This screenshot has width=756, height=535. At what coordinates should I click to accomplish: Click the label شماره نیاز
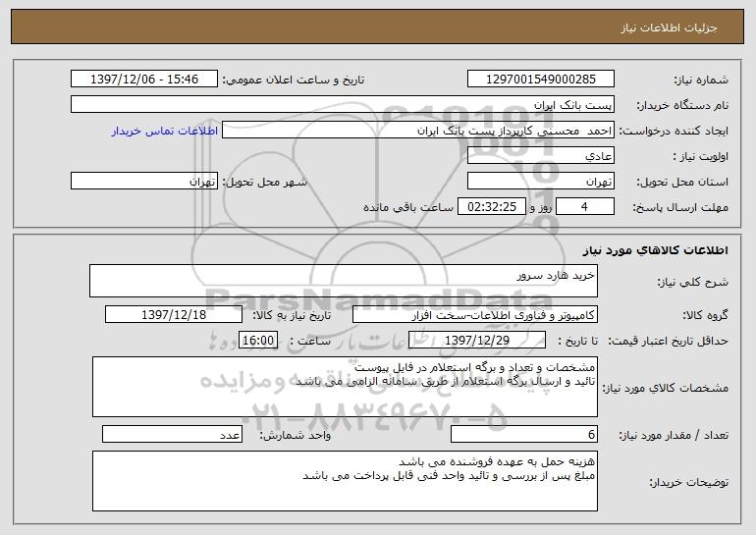point(703,80)
